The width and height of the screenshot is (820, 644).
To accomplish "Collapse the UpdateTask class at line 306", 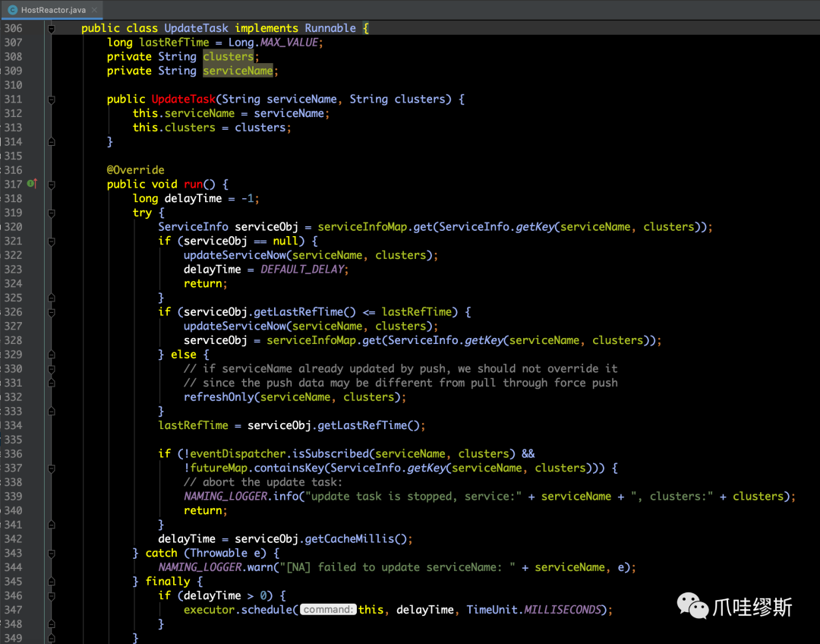I will (x=52, y=29).
